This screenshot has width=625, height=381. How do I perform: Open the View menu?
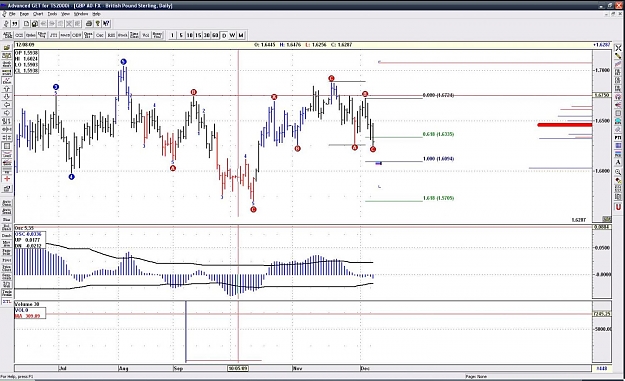pyautogui.click(x=65, y=14)
